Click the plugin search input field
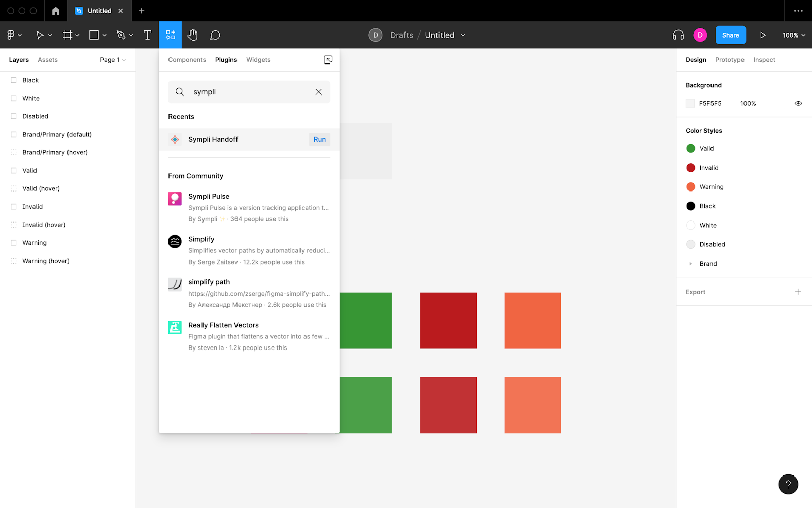Screen dimensions: 812x508 (x=249, y=92)
